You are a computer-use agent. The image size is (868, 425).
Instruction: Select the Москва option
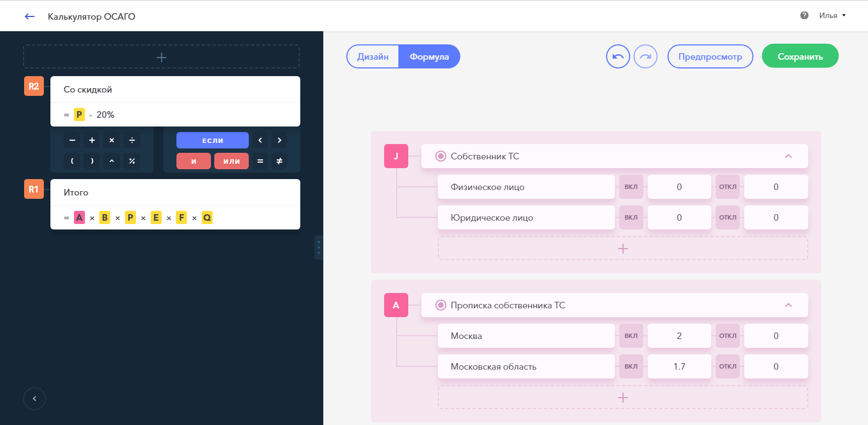(x=526, y=336)
